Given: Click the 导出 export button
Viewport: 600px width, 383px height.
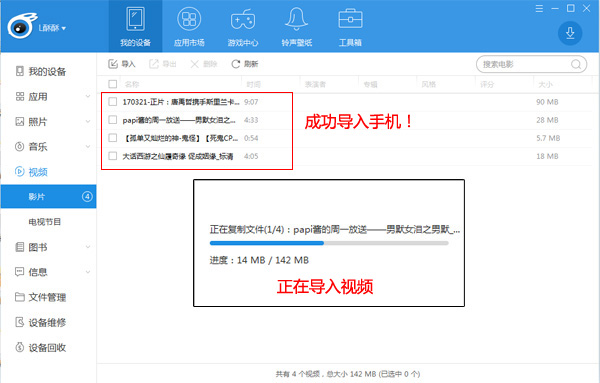Looking at the screenshot, I should coord(163,64).
